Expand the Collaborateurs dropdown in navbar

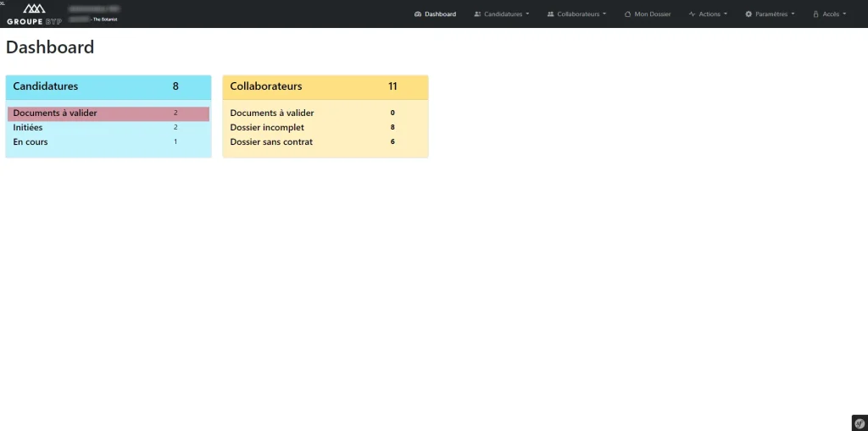coord(576,14)
